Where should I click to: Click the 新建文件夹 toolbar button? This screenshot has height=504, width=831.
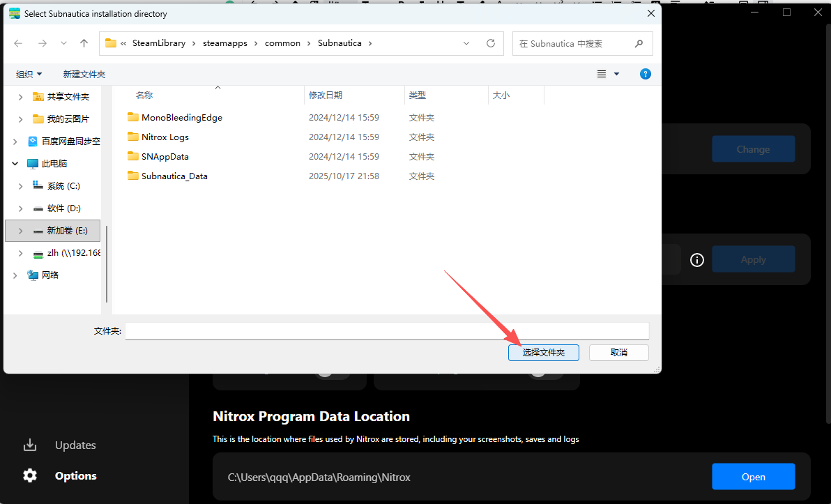84,74
